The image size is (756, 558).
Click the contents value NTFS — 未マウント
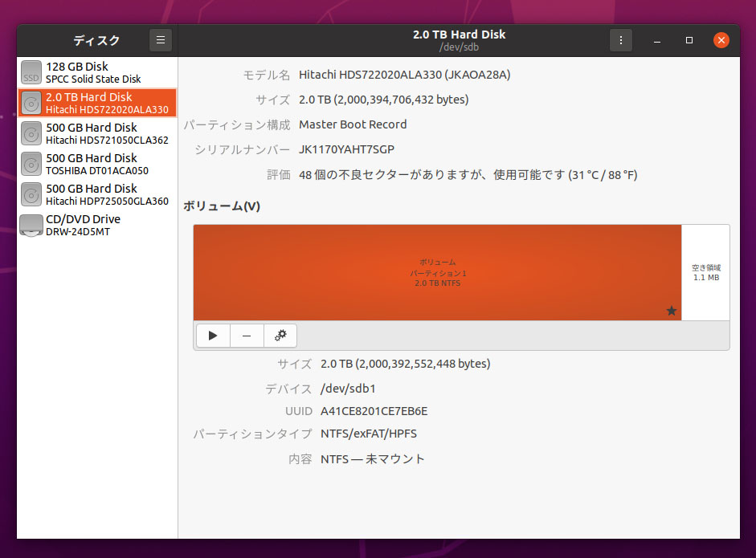(x=372, y=458)
